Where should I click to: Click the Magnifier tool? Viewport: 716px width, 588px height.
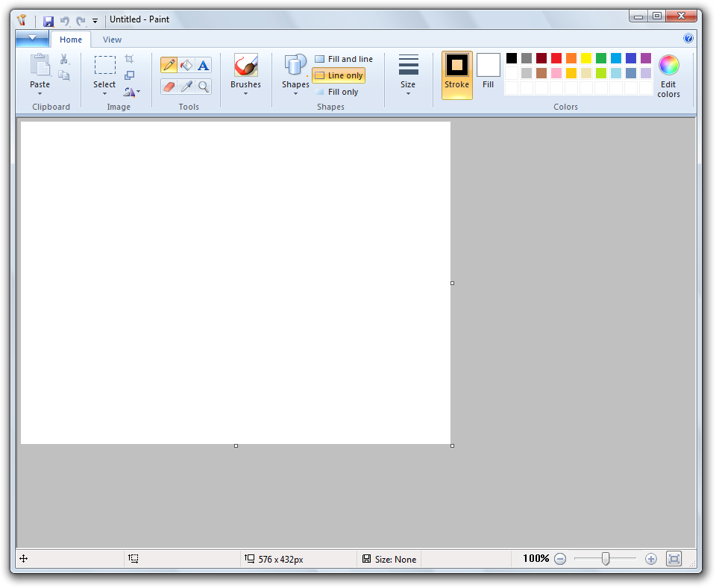click(x=204, y=87)
